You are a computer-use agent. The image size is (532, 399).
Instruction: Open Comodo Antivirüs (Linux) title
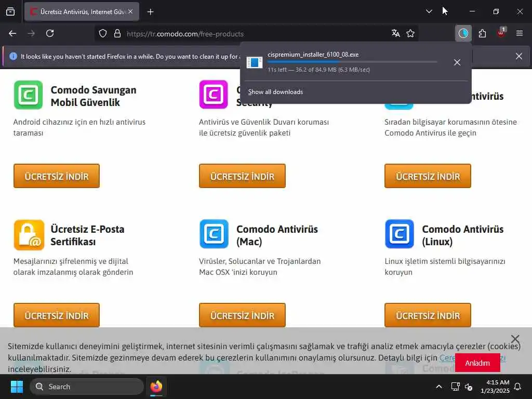pyautogui.click(x=462, y=235)
